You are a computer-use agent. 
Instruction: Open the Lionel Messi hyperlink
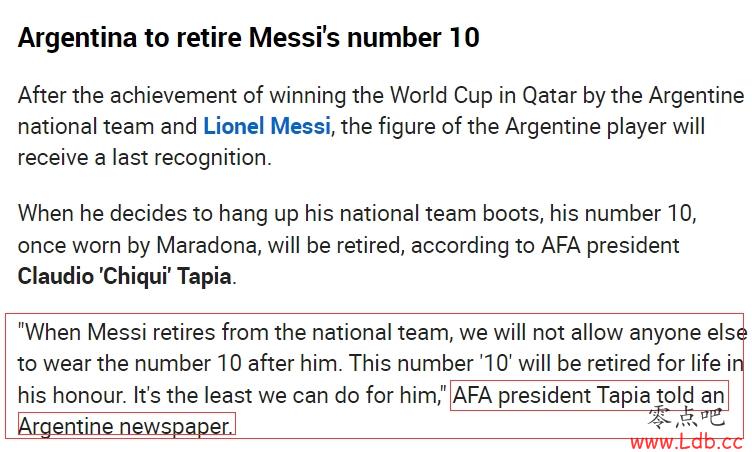coord(267,127)
